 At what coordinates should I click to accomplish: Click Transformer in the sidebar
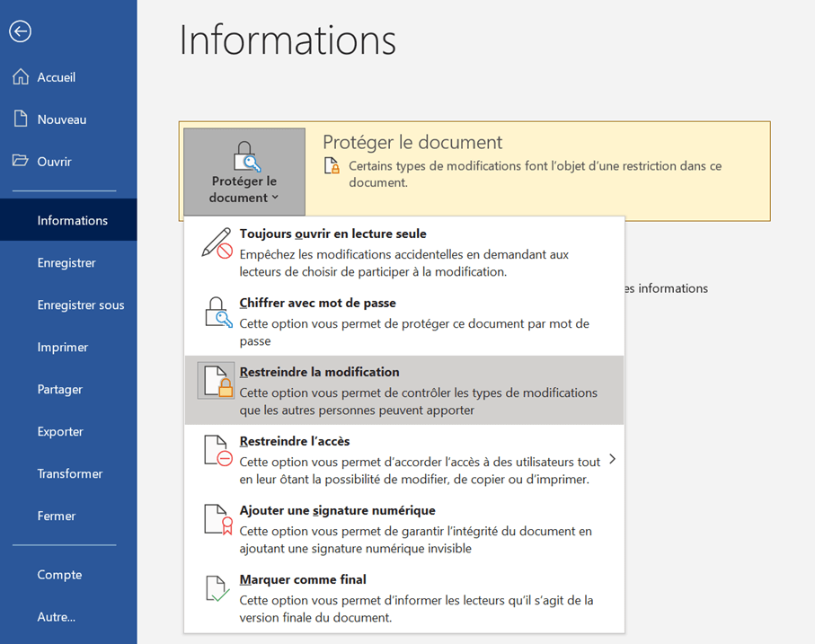point(68,473)
